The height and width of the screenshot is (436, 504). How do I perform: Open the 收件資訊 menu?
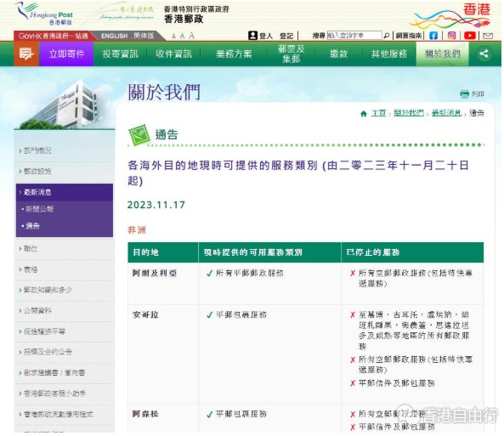173,54
